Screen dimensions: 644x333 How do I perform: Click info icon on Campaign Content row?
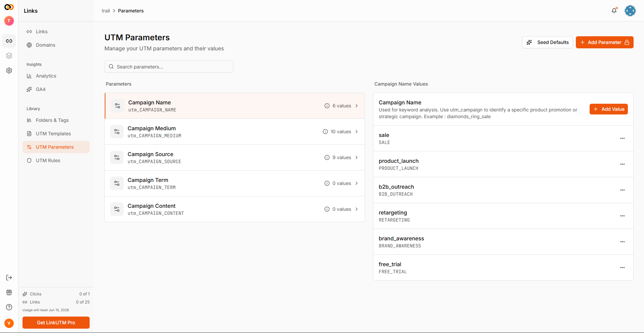click(x=327, y=209)
